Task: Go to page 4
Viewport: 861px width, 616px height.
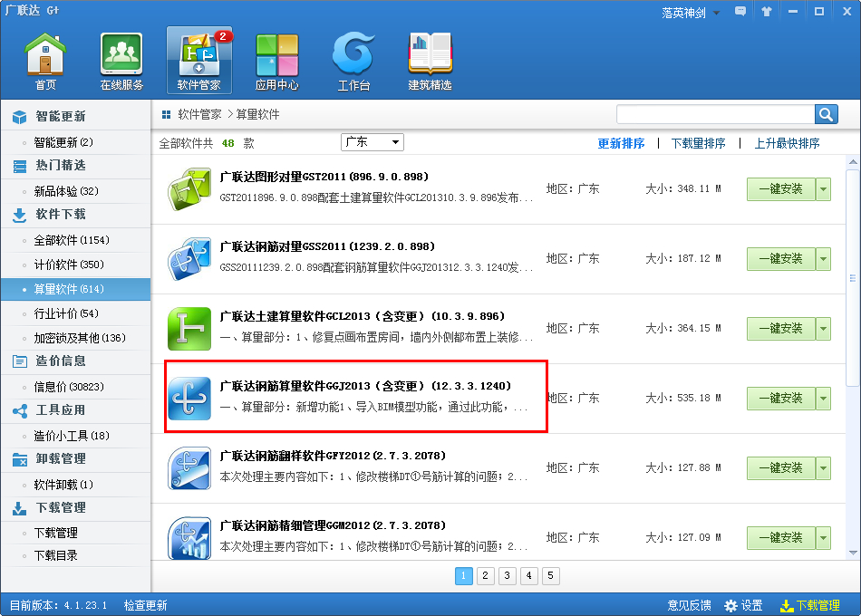Action: coord(528,576)
